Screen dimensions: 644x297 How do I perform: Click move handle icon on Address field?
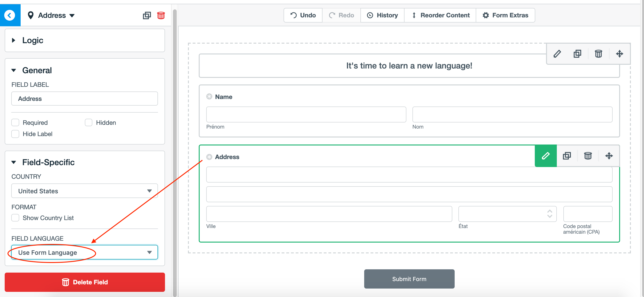pos(609,156)
